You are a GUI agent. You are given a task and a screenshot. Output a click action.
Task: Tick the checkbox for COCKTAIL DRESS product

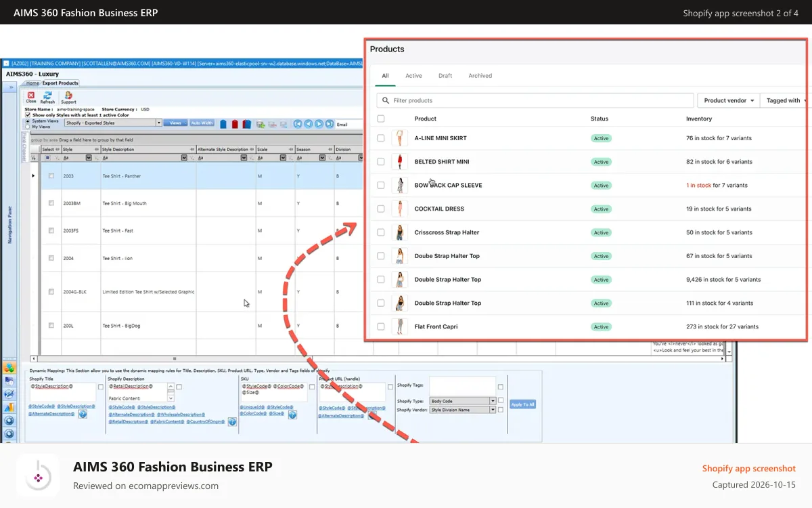coord(381,209)
